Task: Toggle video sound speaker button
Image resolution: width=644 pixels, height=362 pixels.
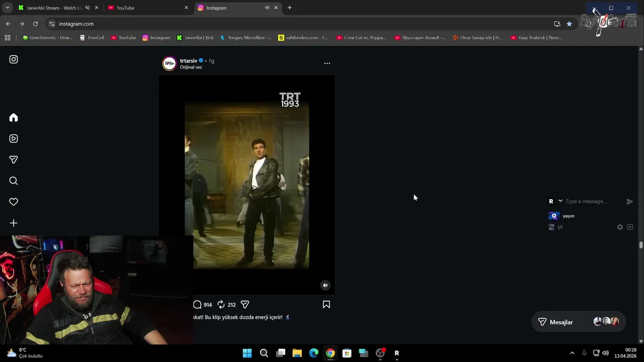Action: (x=326, y=285)
